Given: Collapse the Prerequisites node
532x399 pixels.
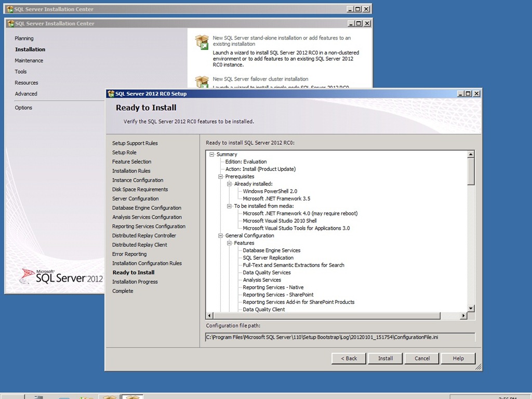Looking at the screenshot, I should (x=221, y=177).
